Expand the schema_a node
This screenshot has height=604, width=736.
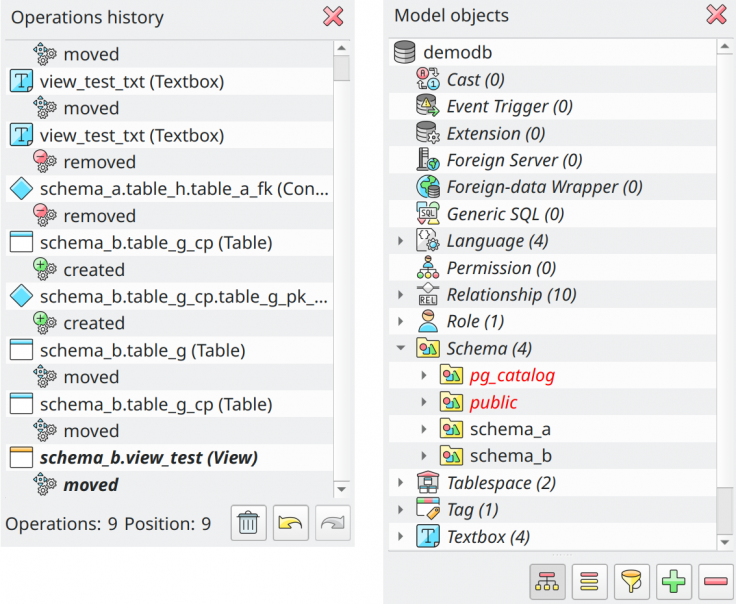(x=424, y=429)
